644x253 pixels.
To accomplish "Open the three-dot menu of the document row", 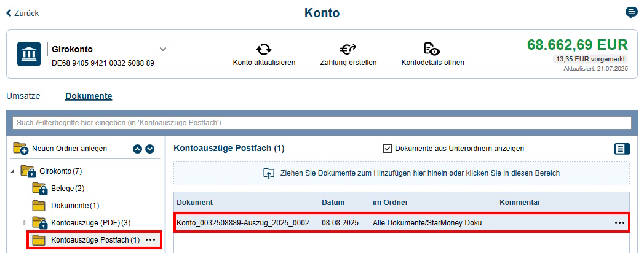I will click(x=619, y=222).
